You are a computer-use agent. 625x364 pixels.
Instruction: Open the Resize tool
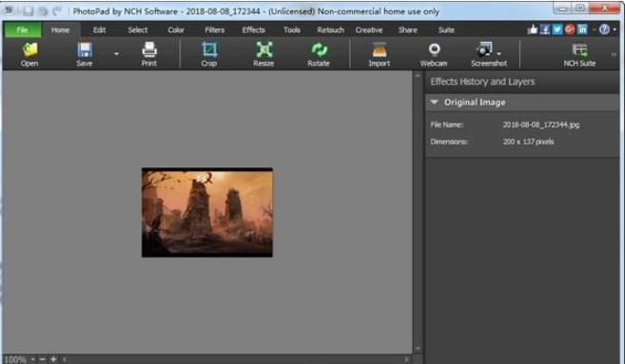coord(264,50)
